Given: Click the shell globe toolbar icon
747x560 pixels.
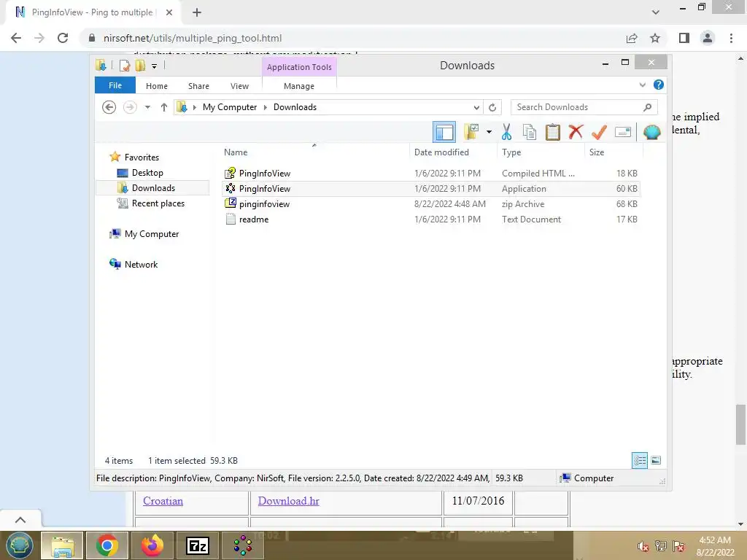Looking at the screenshot, I should click(651, 132).
